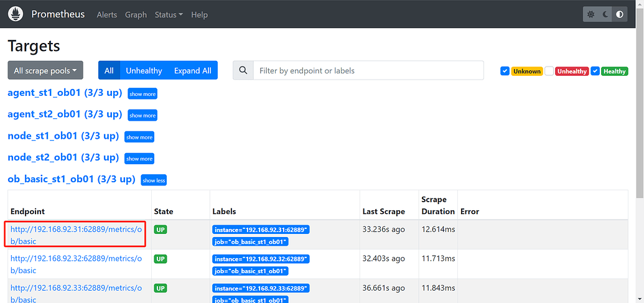Open endpoint link for 192.168.92.31:62889
The image size is (644, 303).
76,235
